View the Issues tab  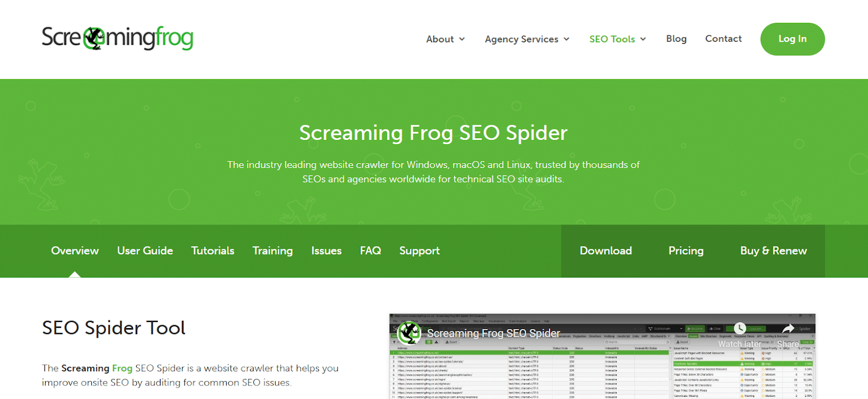click(x=326, y=250)
